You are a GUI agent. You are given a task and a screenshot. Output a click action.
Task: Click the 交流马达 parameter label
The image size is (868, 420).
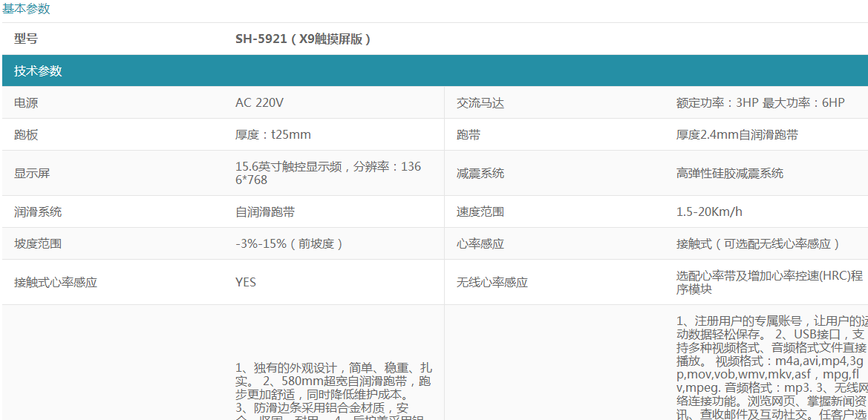coord(480,103)
